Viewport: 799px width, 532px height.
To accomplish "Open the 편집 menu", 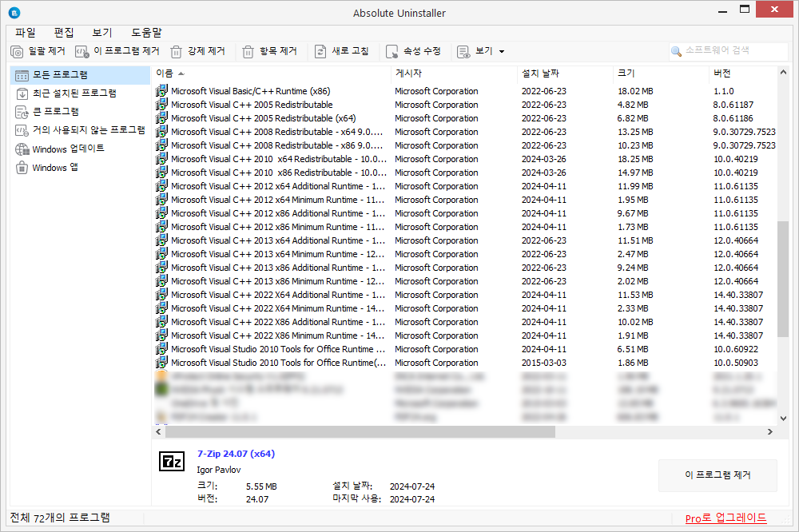I will tap(64, 33).
